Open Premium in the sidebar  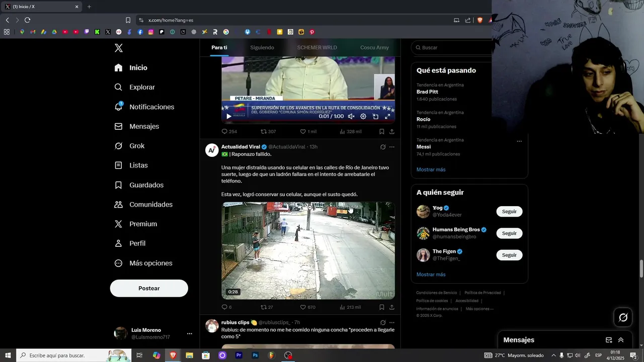[136, 224]
